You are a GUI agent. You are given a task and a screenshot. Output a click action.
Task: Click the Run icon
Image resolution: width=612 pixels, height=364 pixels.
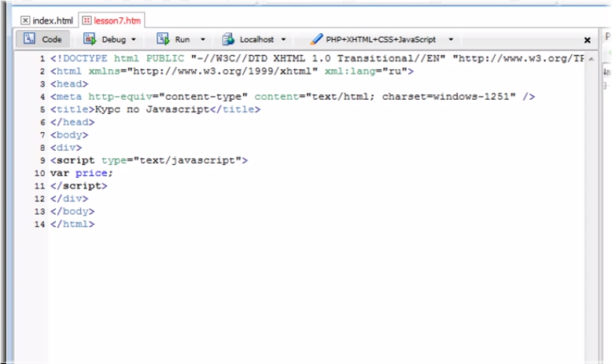[163, 39]
